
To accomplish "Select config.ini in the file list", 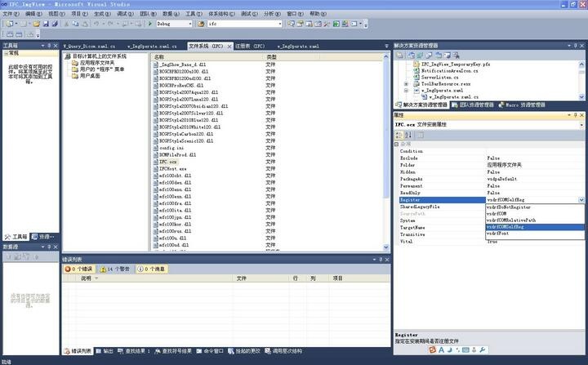I will pos(171,148).
